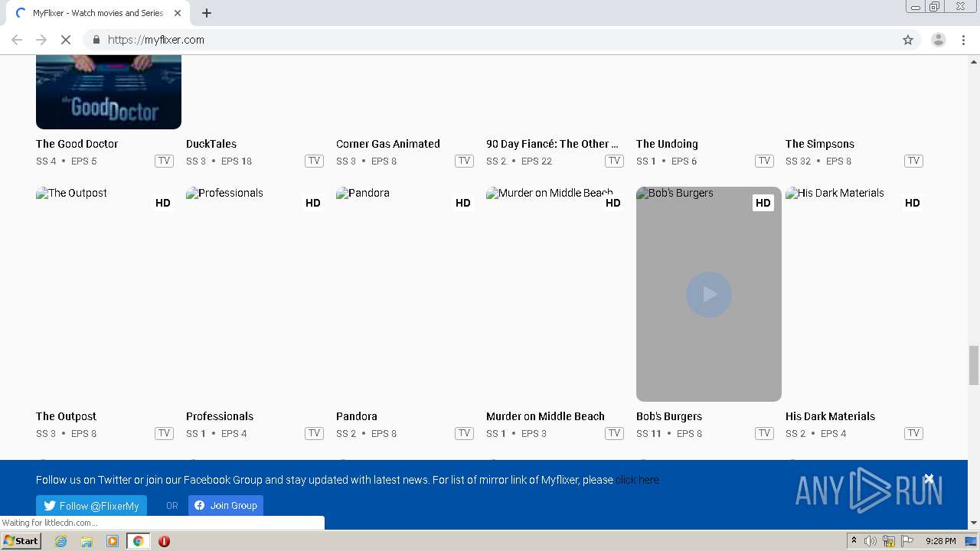Click Murder on Middle Beach poster placeholder
Image resolution: width=980 pixels, height=551 pixels.
point(559,294)
